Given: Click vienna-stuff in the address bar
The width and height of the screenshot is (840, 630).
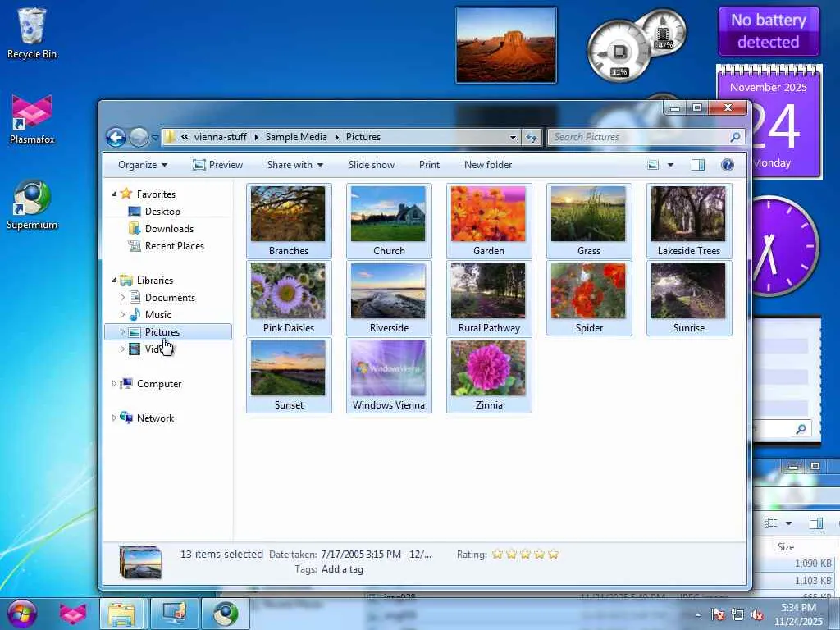Looking at the screenshot, I should 220,137.
